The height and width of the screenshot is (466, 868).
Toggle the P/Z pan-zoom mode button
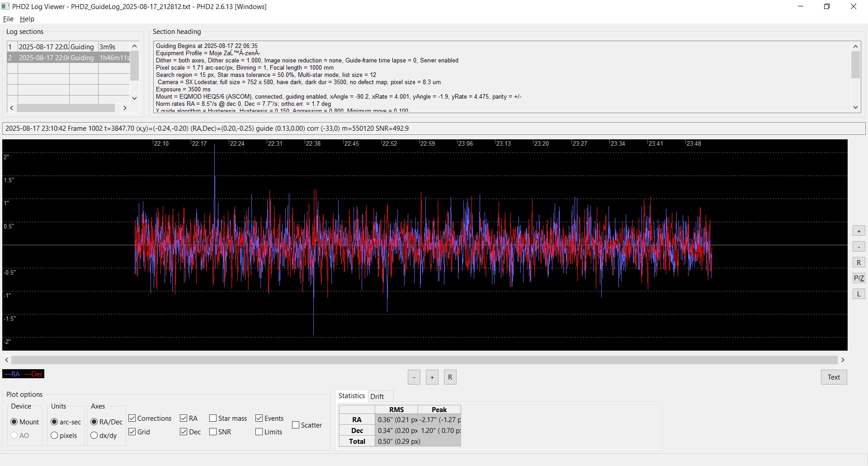click(x=859, y=278)
